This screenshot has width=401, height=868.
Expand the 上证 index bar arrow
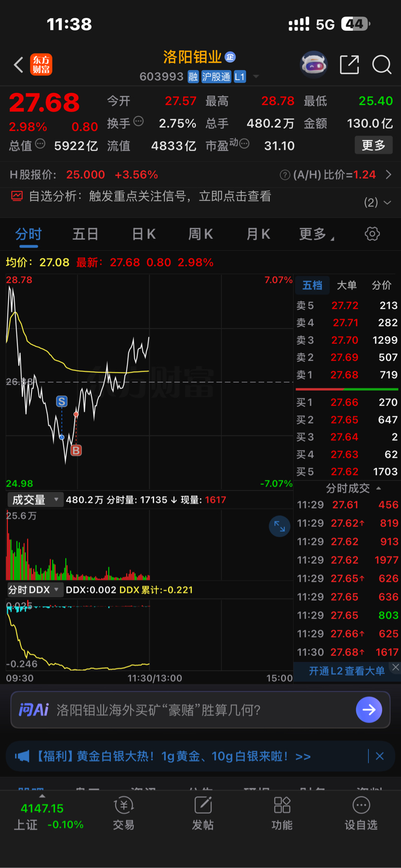click(42, 796)
